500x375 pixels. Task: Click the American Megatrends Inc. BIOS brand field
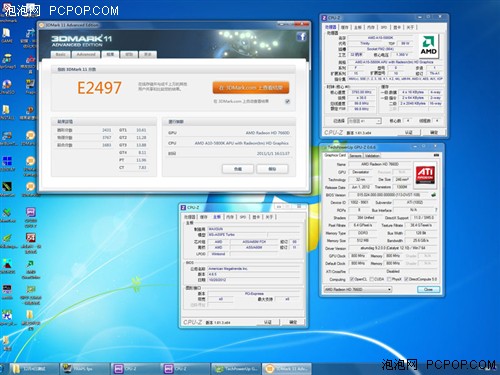tap(254, 268)
